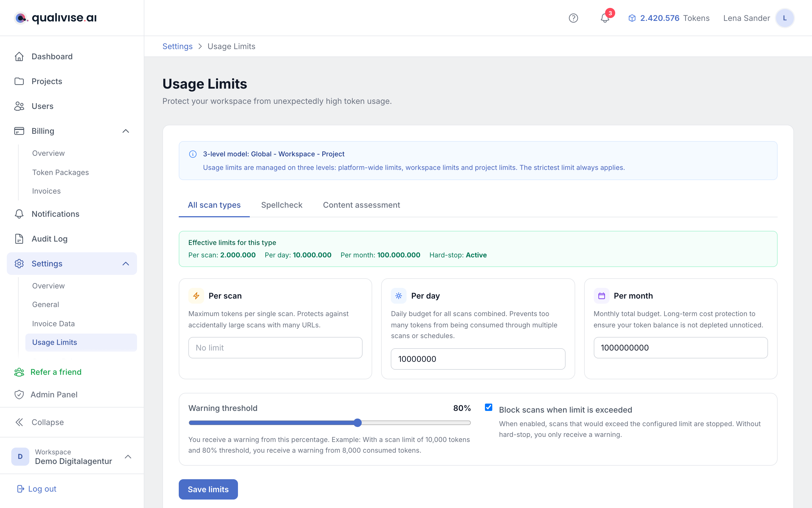
Task: Collapse the Settings submenu chevron
Action: [126, 264]
